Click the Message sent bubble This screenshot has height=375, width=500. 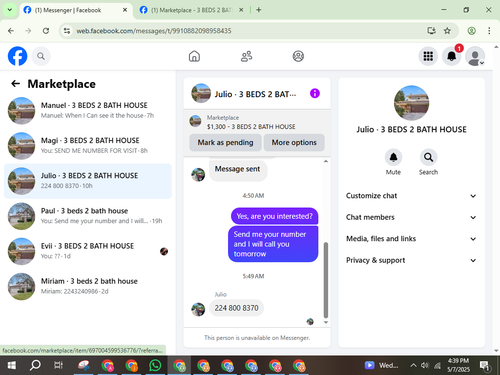click(237, 170)
